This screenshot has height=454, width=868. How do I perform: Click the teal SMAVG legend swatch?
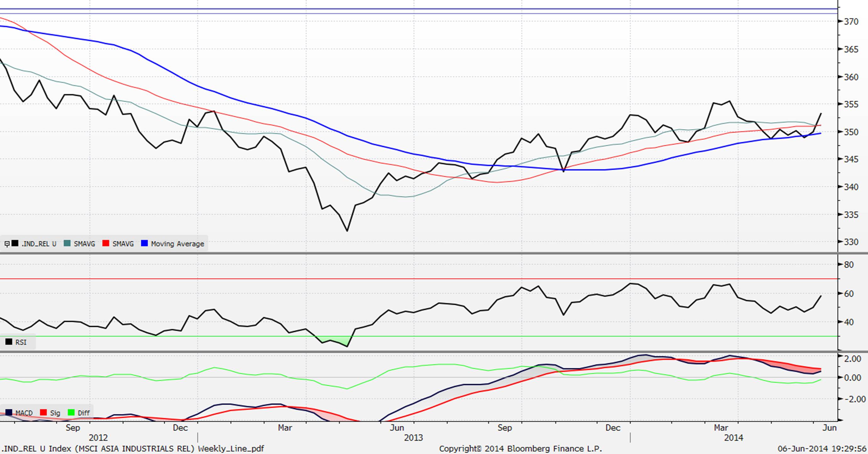[67, 243]
